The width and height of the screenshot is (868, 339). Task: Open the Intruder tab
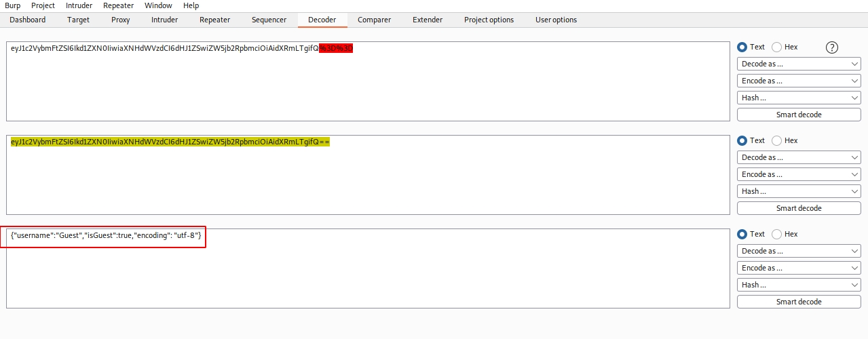[x=164, y=20]
